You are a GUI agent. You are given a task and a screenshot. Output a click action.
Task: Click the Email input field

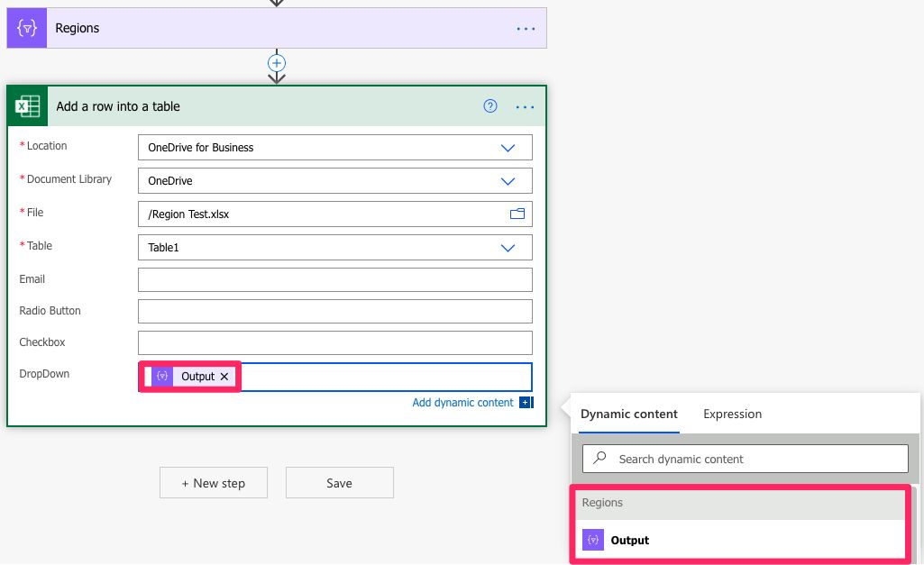coord(334,279)
